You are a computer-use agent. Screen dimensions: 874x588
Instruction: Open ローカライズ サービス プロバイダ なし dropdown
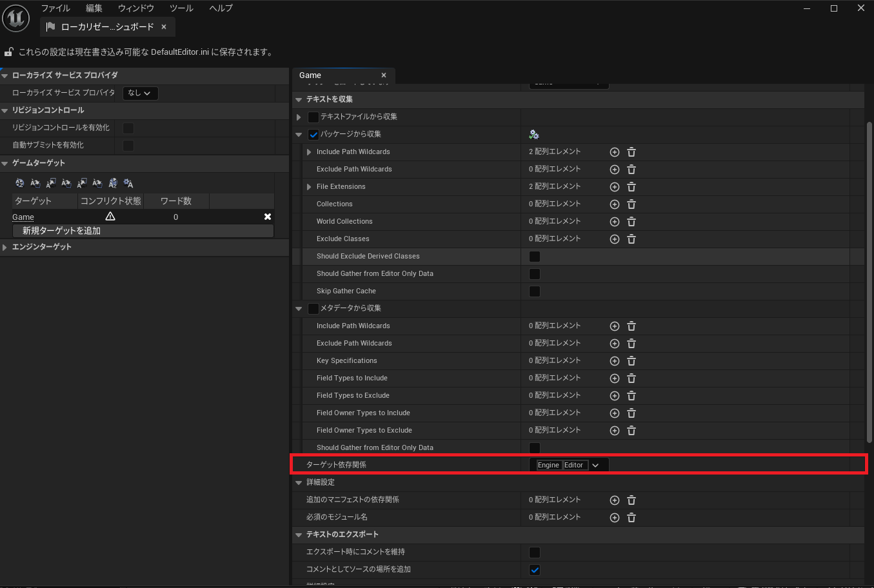[x=140, y=93]
